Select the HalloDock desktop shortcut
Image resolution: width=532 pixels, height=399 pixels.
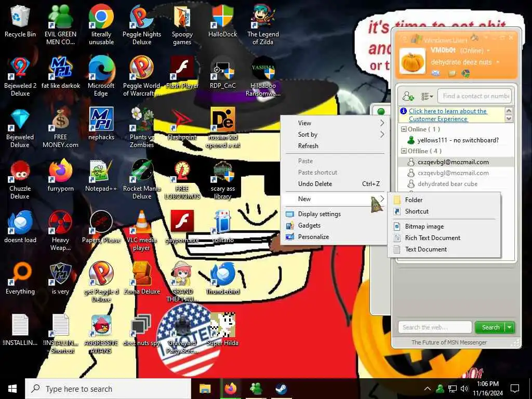pos(222,21)
